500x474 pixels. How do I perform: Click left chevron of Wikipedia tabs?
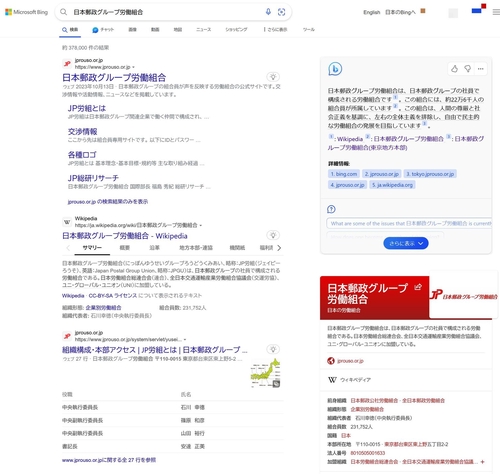(68, 248)
